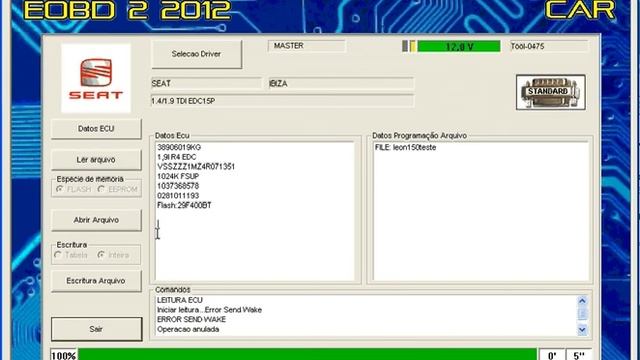Start writing with Escritura Arquivo button
Screen dimensions: 640x360
(x=96, y=281)
